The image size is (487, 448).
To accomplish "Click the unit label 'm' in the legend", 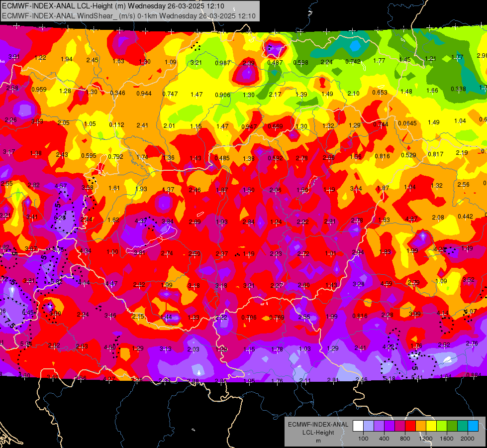I will (318, 441).
